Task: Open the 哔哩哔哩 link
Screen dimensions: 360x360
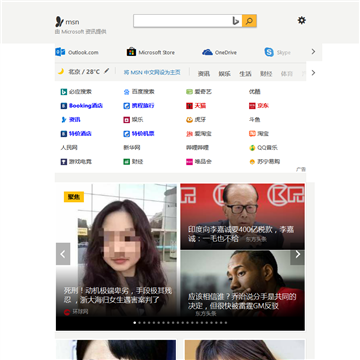Action: [x=197, y=148]
